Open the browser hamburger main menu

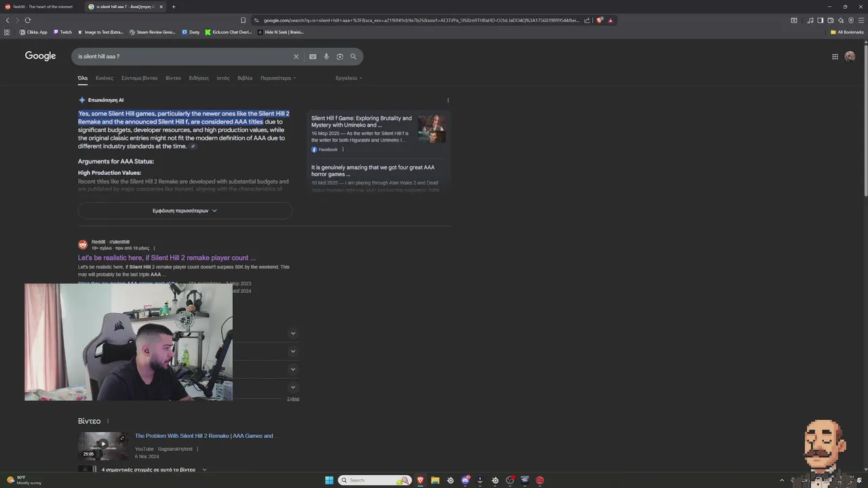(x=861, y=20)
